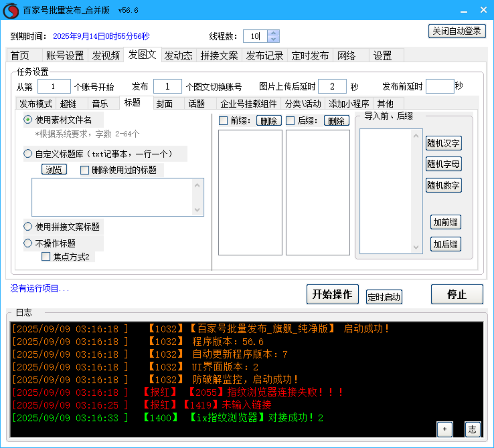494x448 pixels.
Task: Select the 不操作标题 radio option
Action: click(28, 243)
